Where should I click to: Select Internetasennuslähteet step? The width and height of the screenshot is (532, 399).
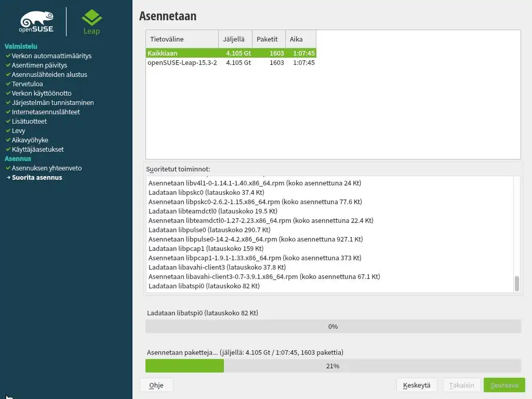[x=46, y=112]
